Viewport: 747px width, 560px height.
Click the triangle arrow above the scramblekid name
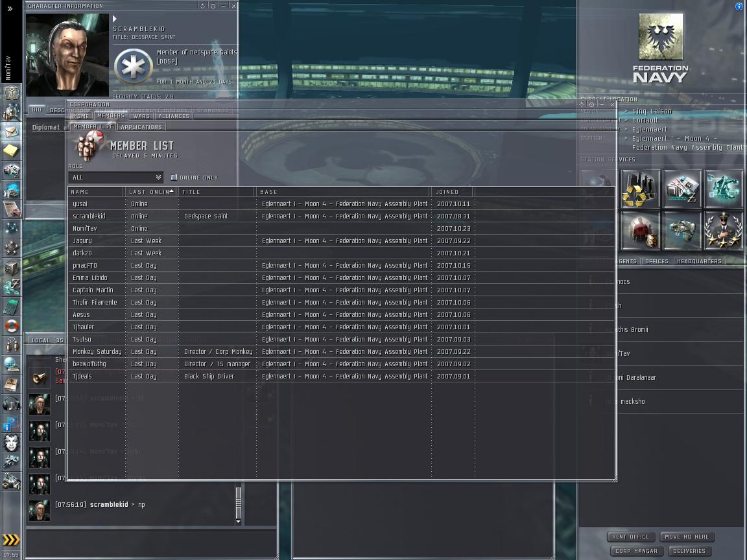point(114,19)
